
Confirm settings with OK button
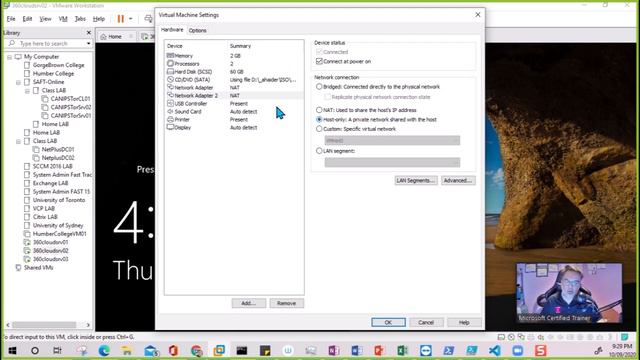[x=388, y=322]
